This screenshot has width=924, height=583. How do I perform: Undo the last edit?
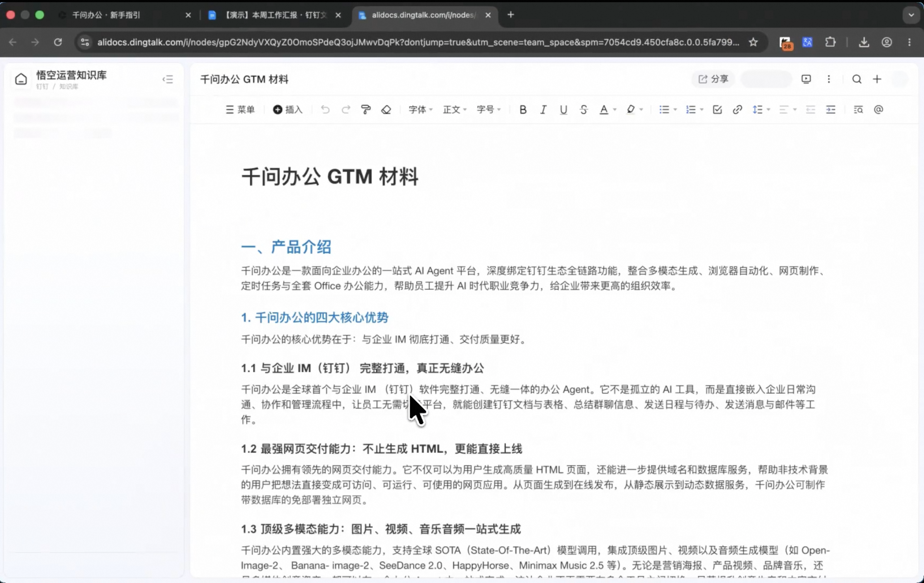pos(325,110)
